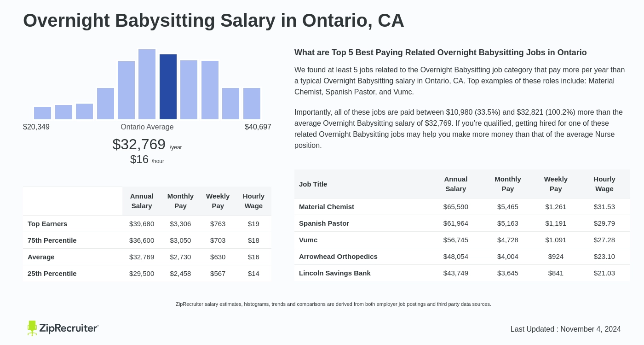Click Vumc annual salary '$56,745'
This screenshot has height=345, width=644.
(x=456, y=240)
